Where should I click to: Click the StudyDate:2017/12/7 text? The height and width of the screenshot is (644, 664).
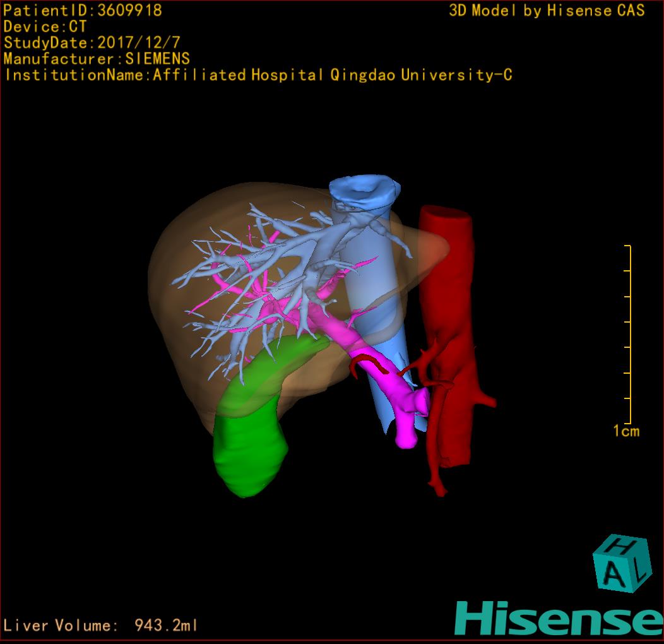pyautogui.click(x=92, y=42)
